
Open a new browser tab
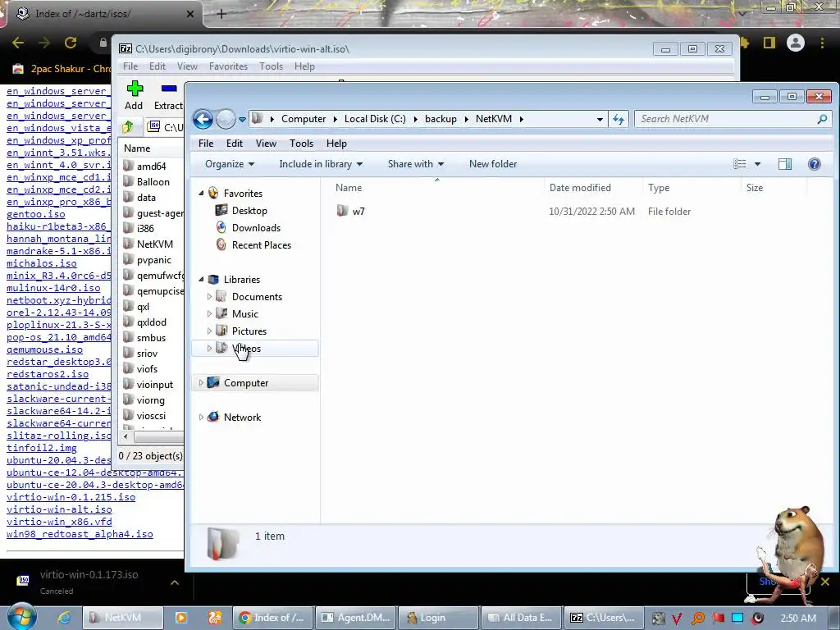221,14
